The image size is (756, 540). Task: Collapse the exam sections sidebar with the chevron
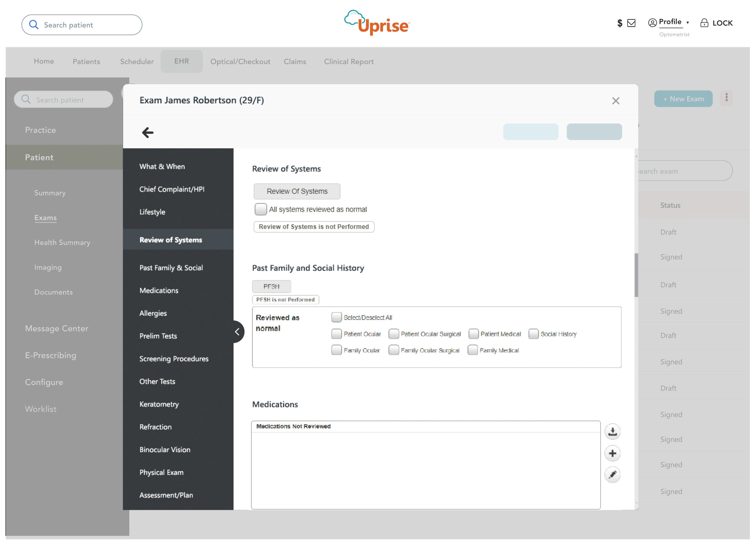(x=237, y=331)
